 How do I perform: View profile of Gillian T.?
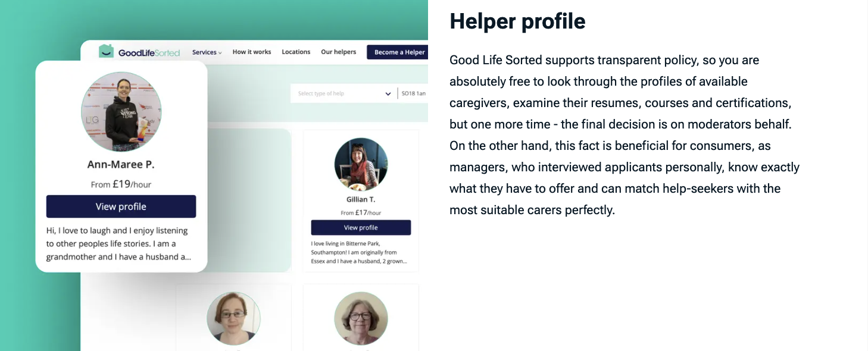click(361, 228)
